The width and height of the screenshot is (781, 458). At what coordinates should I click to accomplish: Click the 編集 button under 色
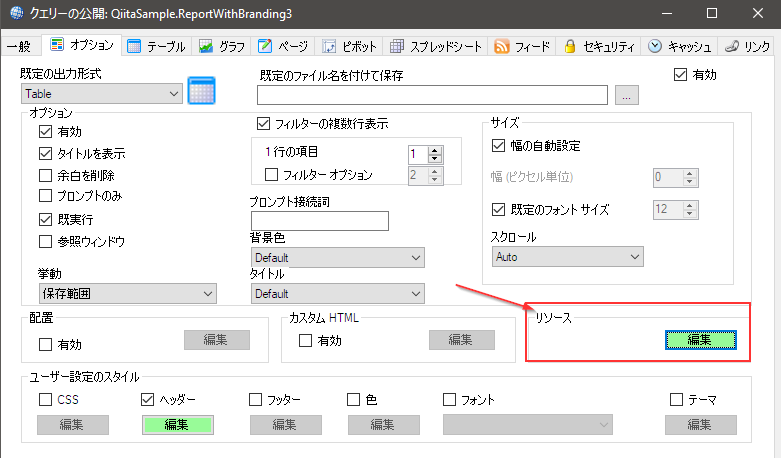tap(384, 425)
